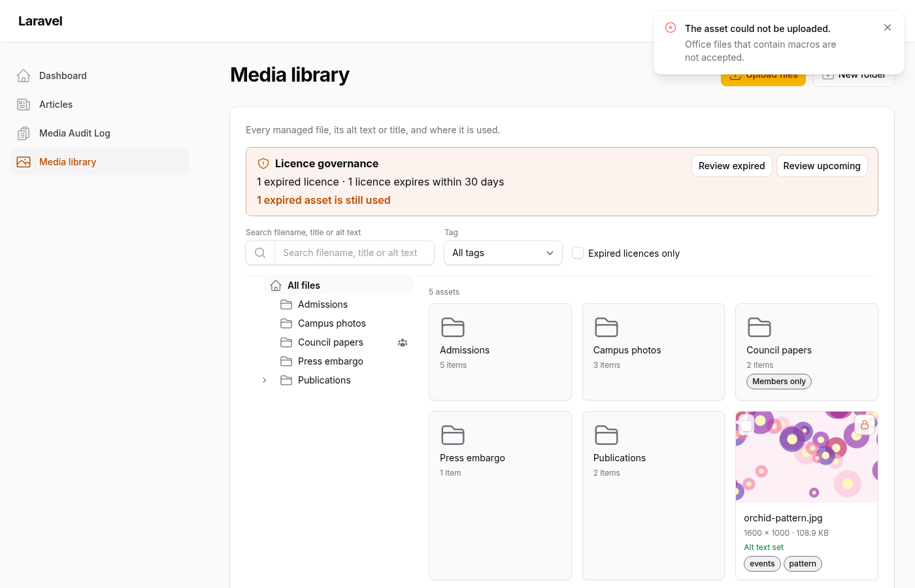Click the Laravel brand logo text
The image size is (915, 588).
(x=41, y=21)
